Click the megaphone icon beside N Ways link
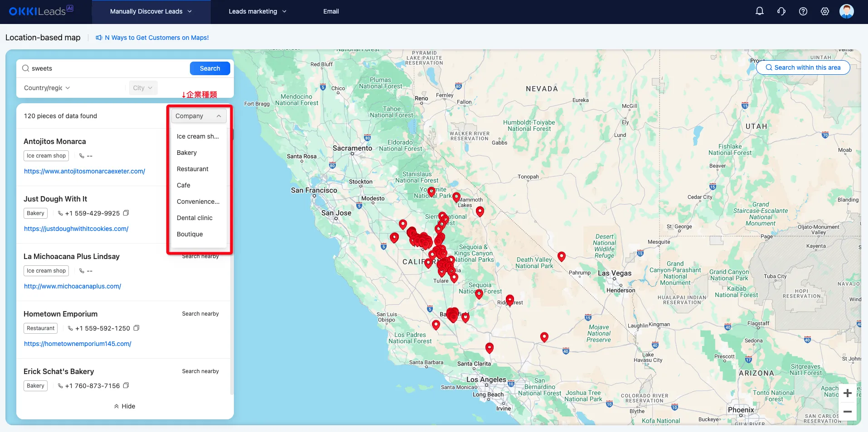Image resolution: width=868 pixels, height=432 pixels. pyautogui.click(x=99, y=38)
